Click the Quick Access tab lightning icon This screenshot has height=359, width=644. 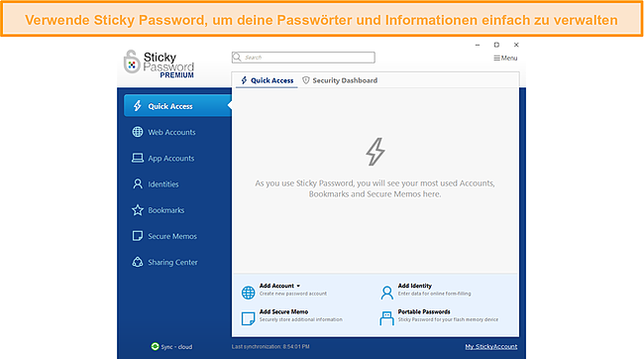click(x=244, y=80)
